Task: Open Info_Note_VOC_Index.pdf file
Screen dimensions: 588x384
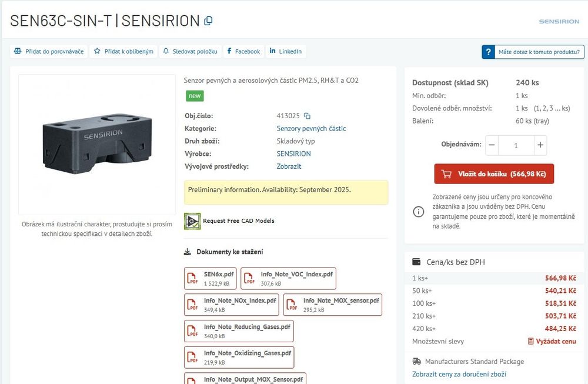Action: [288, 278]
